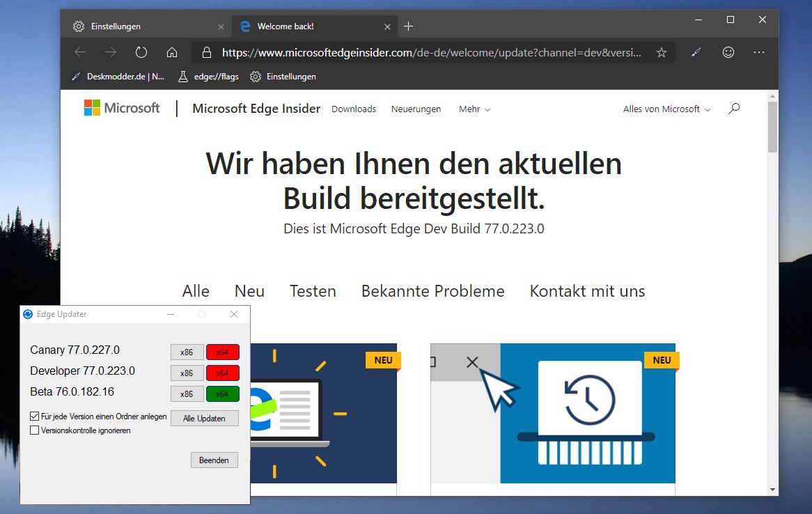Open the Edge three-dot settings menu
Viewport: 812px width, 514px height.
click(759, 52)
